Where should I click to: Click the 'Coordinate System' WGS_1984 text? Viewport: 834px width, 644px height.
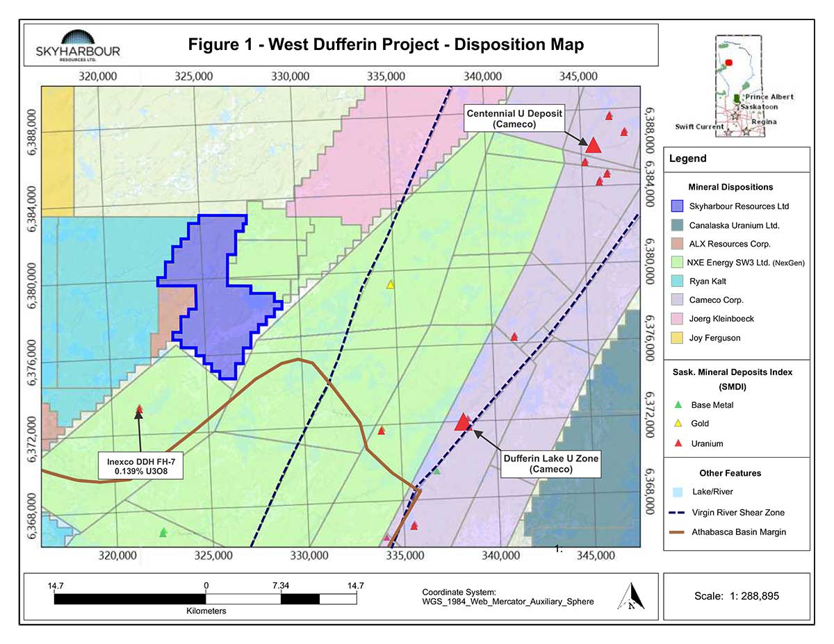tap(508, 597)
